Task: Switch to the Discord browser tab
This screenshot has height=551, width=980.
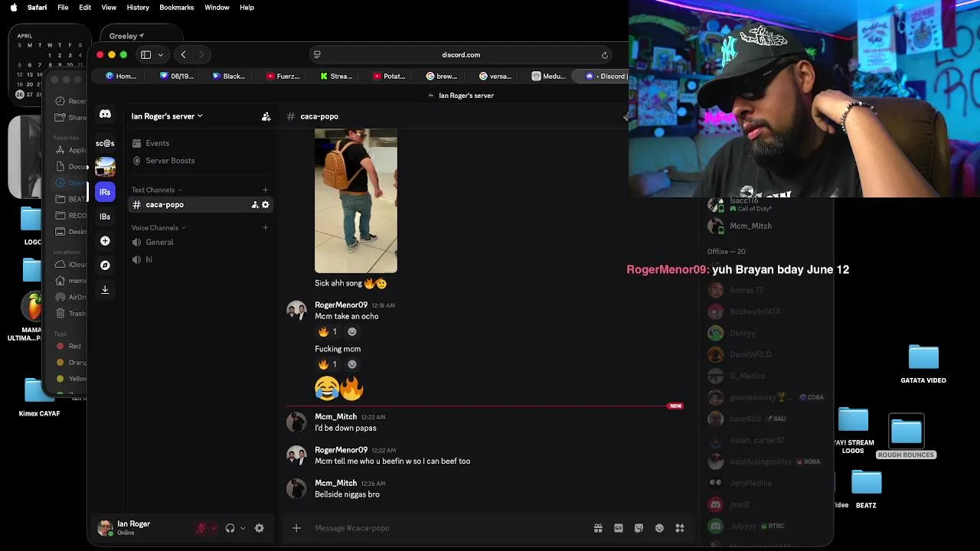Action: pos(603,76)
